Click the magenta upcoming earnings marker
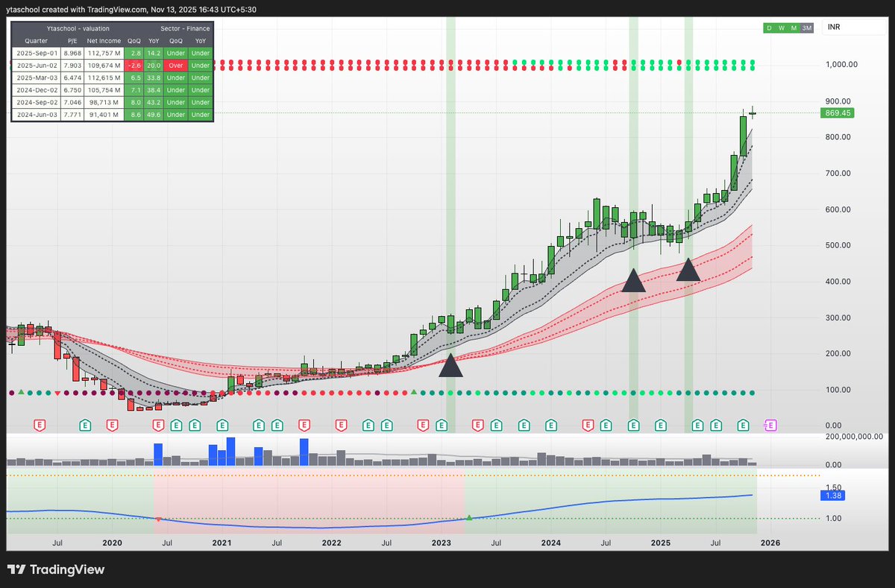 [x=771, y=426]
